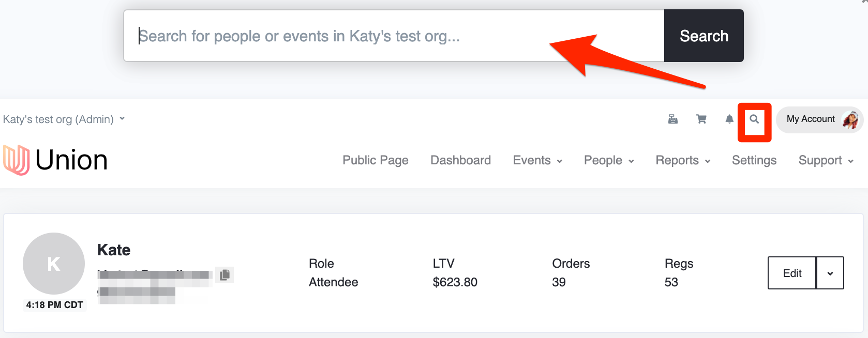The height and width of the screenshot is (338, 868).
Task: Expand the Katy's test org switcher
Action: coord(64,119)
